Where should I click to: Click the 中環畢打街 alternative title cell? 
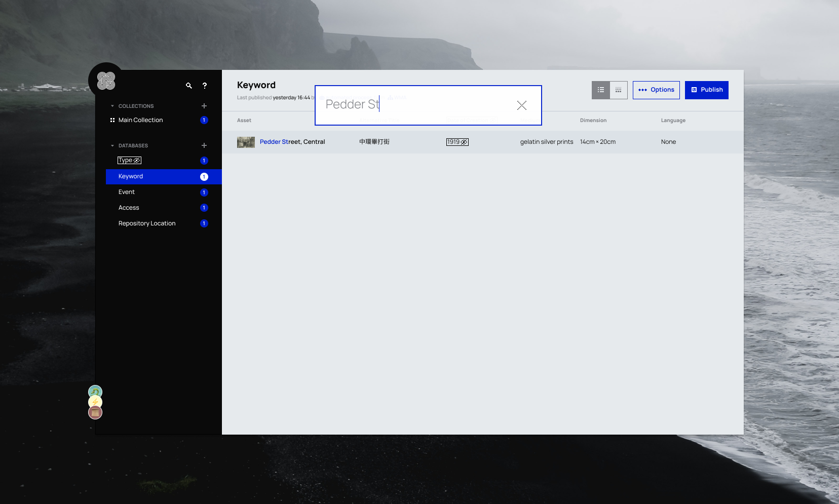(374, 142)
